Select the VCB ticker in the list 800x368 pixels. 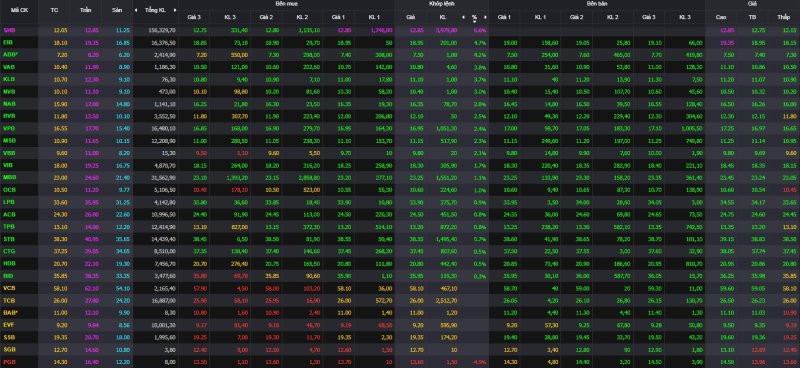click(8, 288)
